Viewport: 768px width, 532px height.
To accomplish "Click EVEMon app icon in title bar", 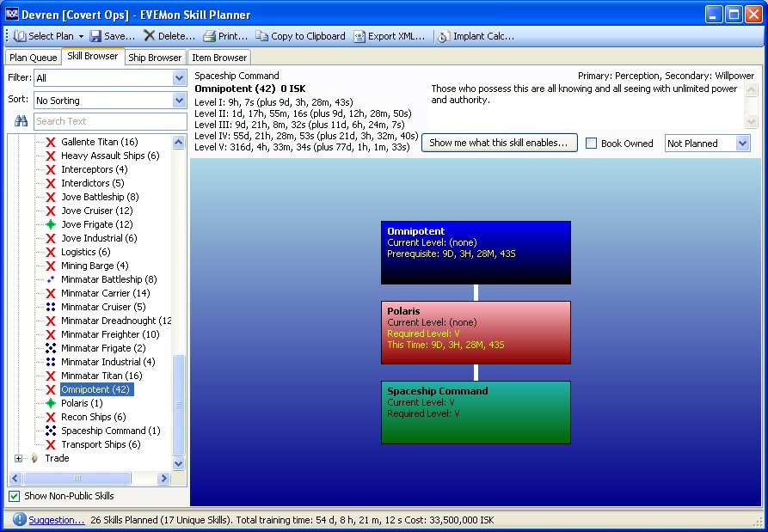I will (11, 15).
